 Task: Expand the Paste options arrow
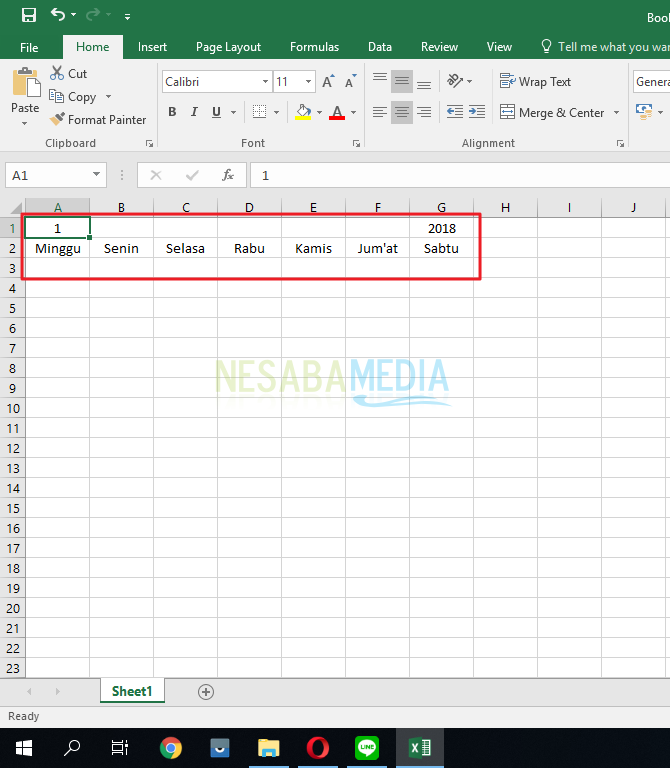tap(24, 123)
